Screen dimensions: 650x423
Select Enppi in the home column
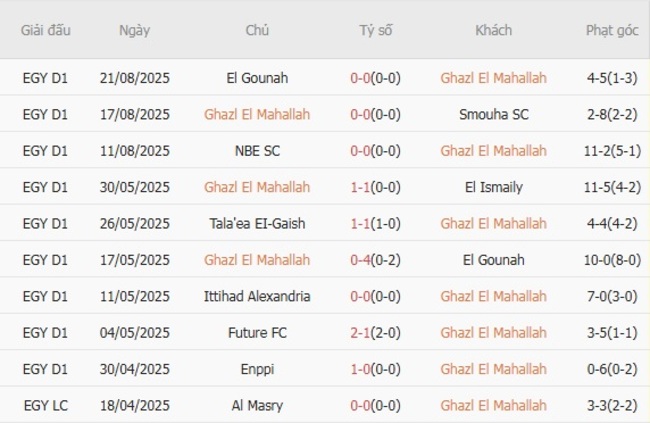(257, 369)
